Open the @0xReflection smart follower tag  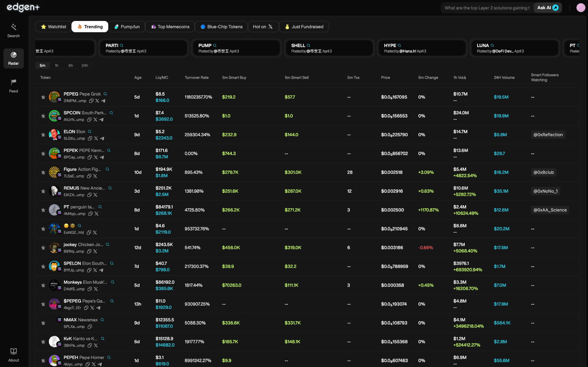click(548, 134)
